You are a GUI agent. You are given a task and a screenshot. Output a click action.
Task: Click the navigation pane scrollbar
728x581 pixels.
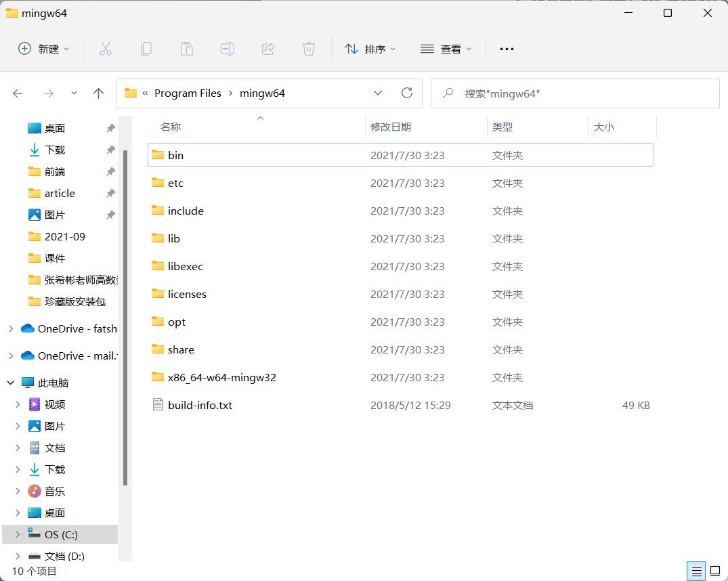pyautogui.click(x=125, y=318)
